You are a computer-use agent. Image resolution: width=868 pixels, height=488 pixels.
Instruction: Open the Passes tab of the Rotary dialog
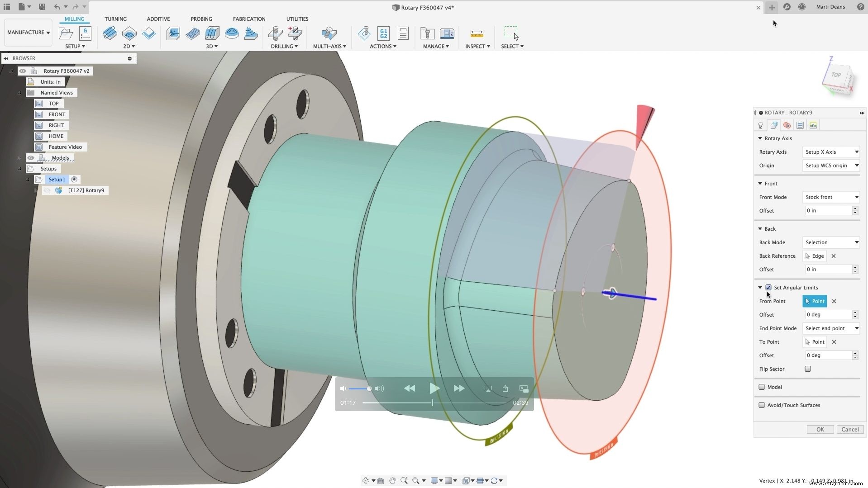pyautogui.click(x=800, y=125)
